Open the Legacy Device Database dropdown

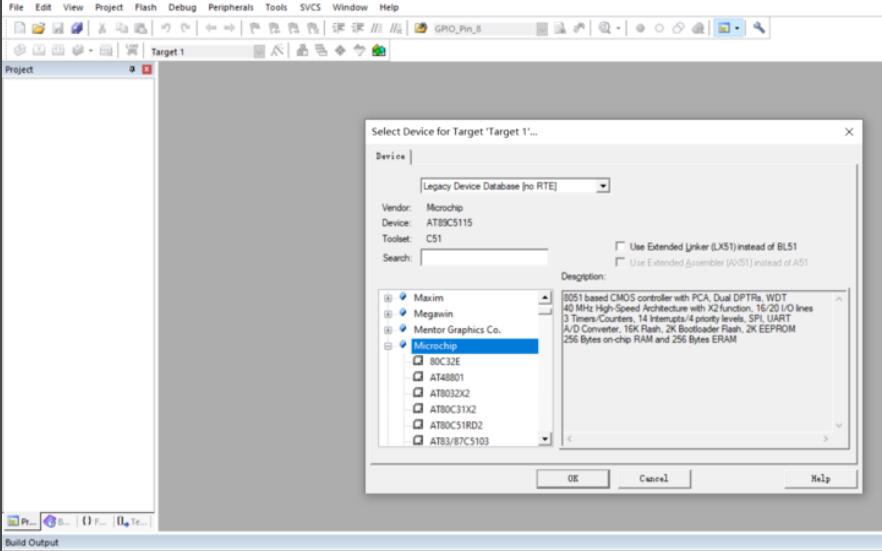[603, 186]
